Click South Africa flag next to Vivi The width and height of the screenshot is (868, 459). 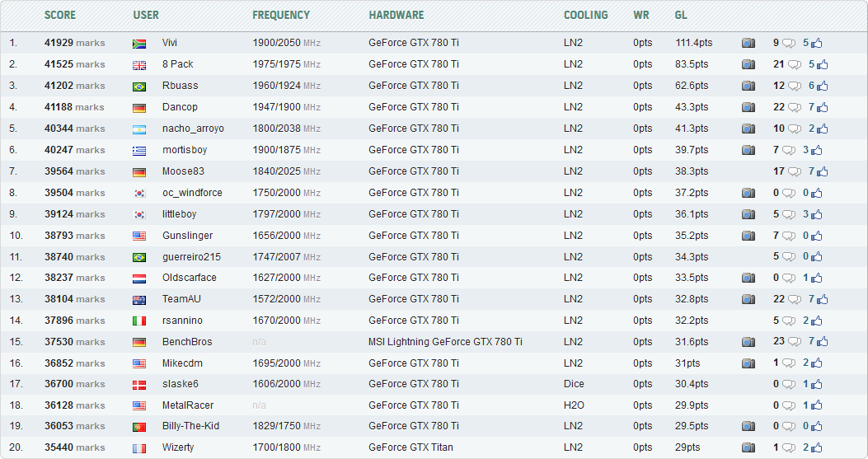(x=139, y=44)
